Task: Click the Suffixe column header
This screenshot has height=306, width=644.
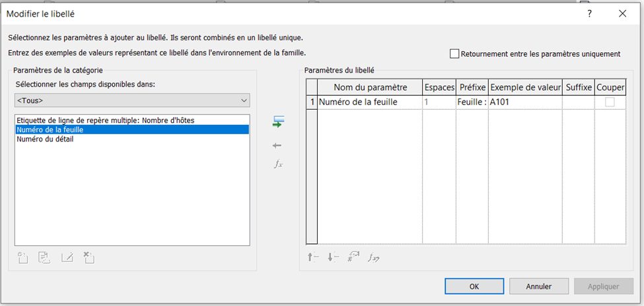Action: [579, 87]
